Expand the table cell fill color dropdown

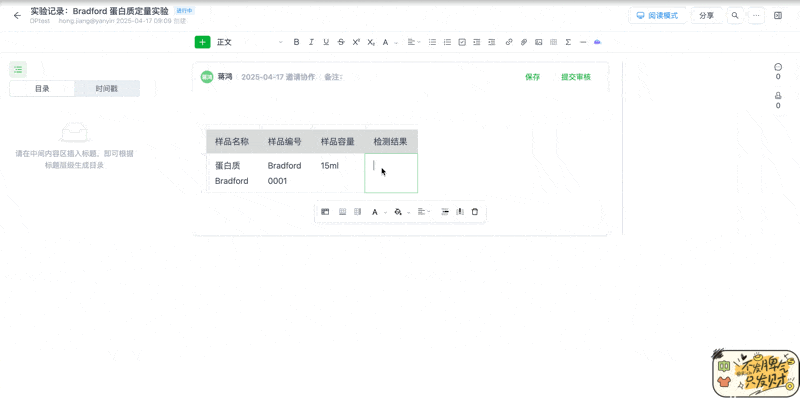point(408,212)
